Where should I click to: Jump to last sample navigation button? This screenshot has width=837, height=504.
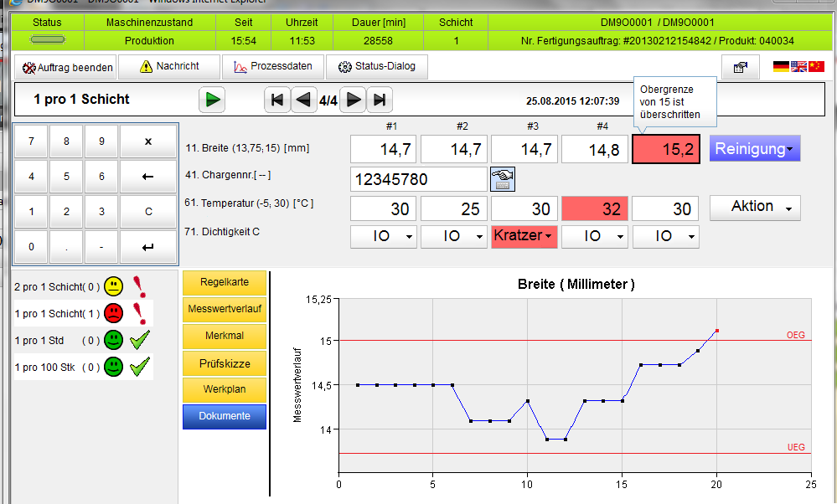[380, 100]
